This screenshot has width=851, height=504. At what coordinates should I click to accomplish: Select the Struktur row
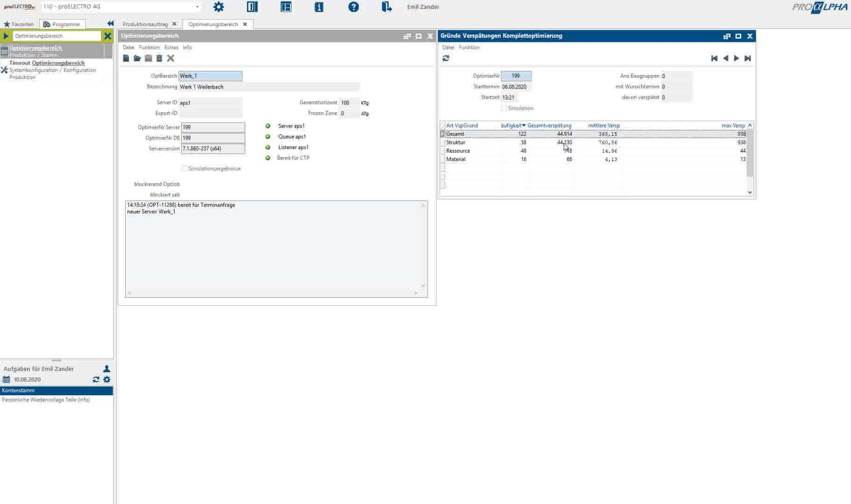596,142
